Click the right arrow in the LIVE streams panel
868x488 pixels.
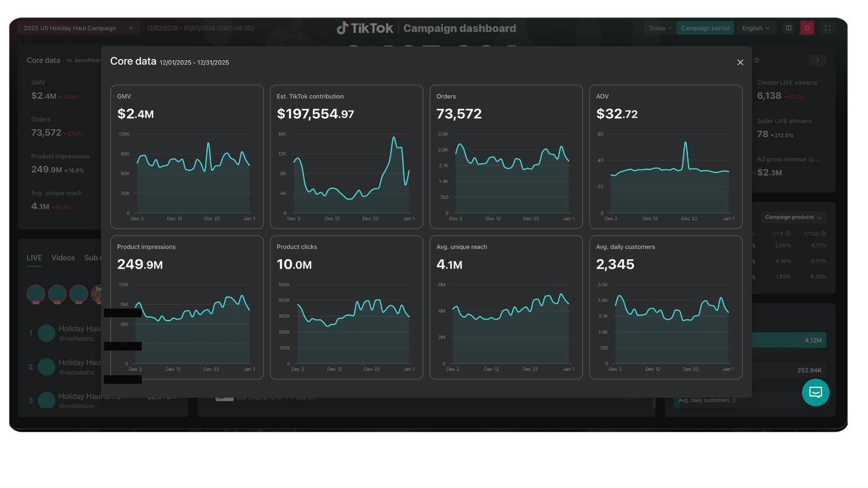[x=817, y=60]
